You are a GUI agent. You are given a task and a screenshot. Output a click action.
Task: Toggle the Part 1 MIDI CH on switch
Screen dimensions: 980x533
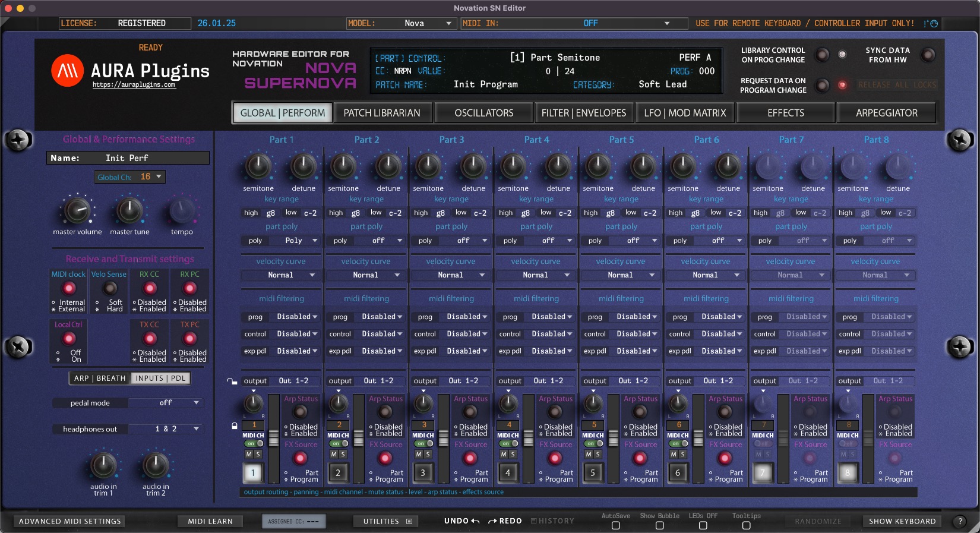click(x=255, y=444)
